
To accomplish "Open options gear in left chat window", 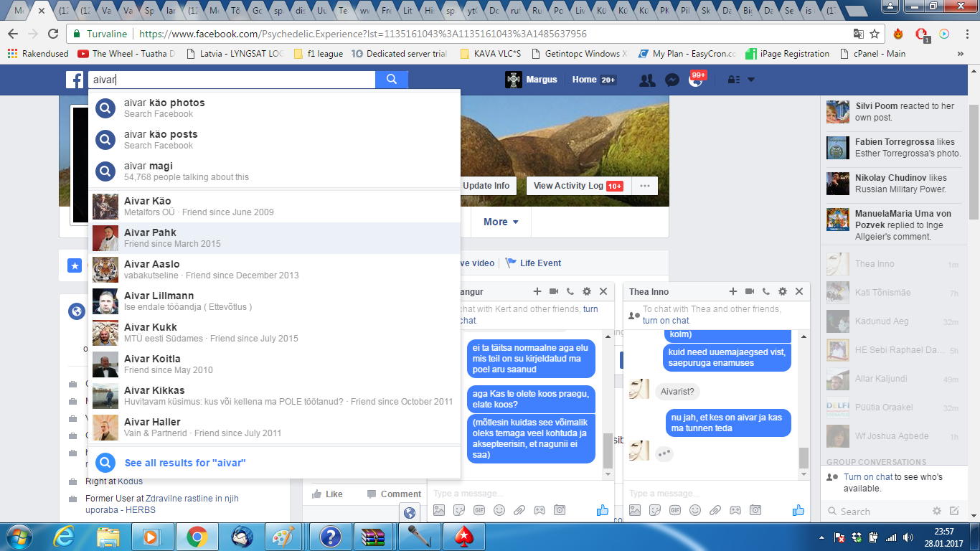I will pyautogui.click(x=587, y=291).
